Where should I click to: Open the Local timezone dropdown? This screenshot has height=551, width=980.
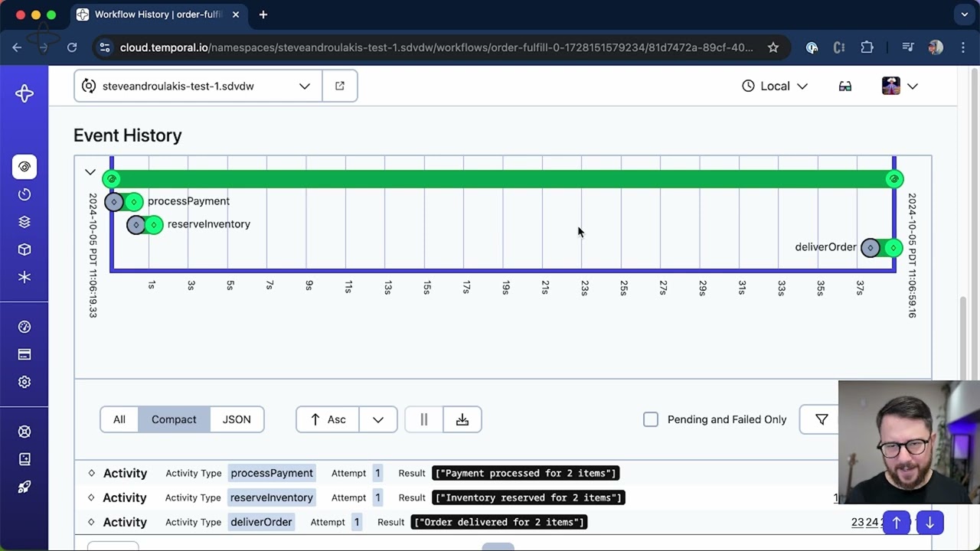(x=775, y=86)
